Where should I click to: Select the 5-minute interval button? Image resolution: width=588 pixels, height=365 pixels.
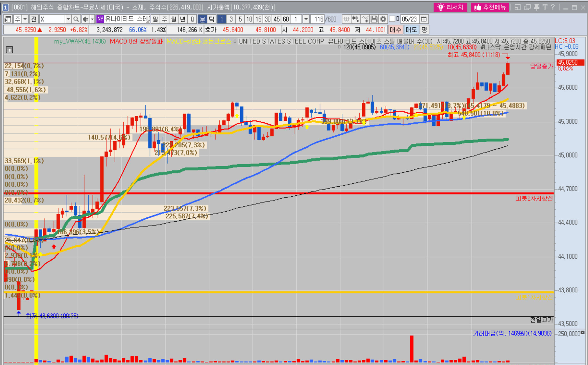(240, 19)
